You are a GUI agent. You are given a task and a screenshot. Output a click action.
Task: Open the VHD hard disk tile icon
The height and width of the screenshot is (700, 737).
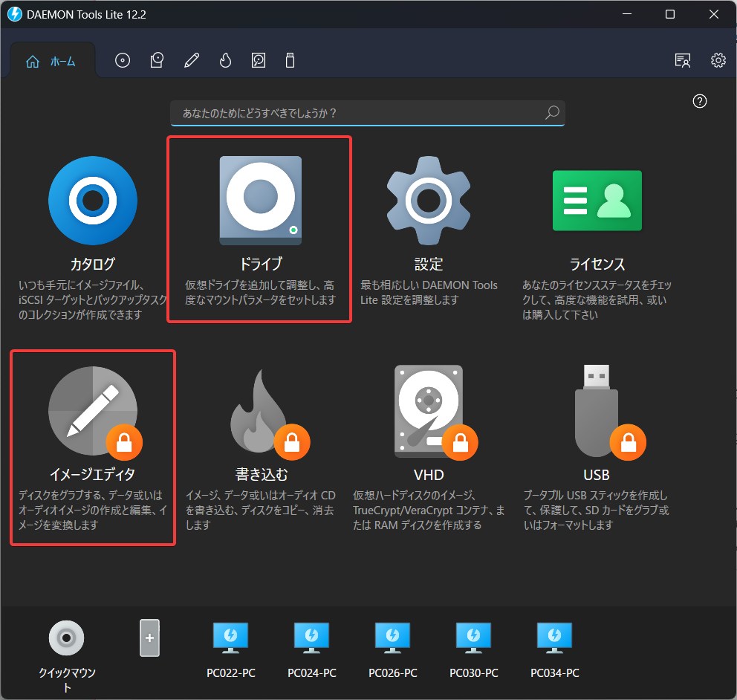(x=435, y=412)
